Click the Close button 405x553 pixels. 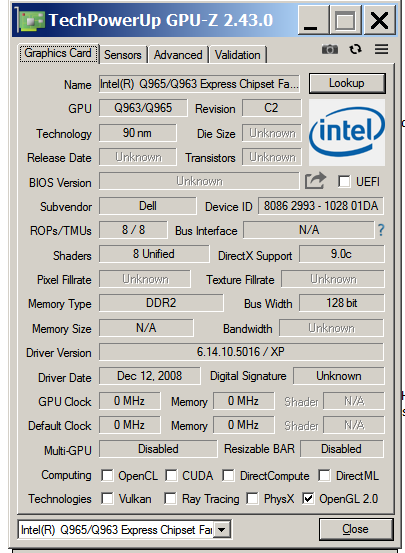tap(356, 529)
